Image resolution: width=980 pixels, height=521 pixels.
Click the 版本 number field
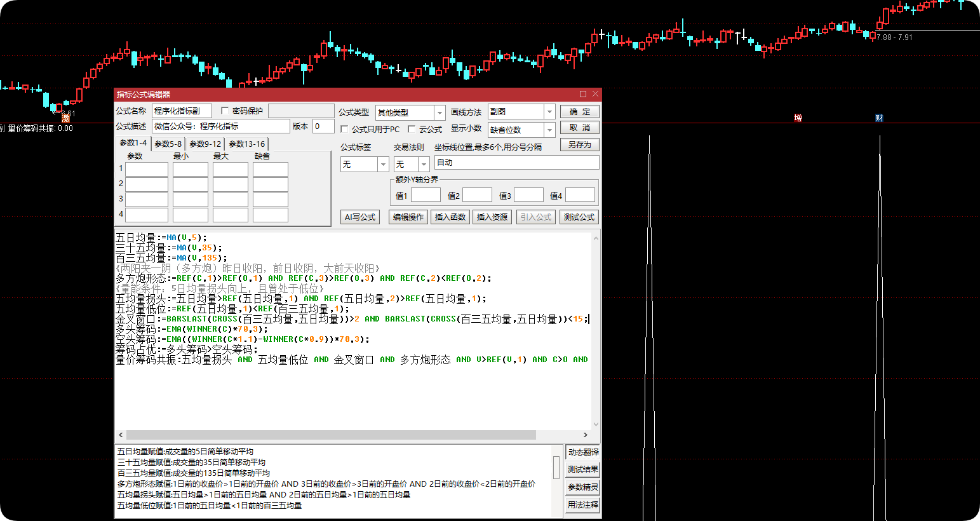(323, 126)
